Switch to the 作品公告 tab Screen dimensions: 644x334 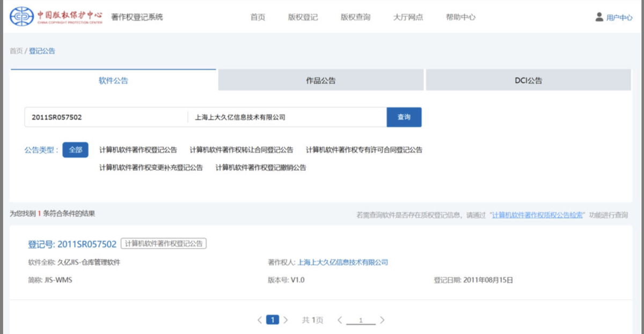tap(321, 81)
